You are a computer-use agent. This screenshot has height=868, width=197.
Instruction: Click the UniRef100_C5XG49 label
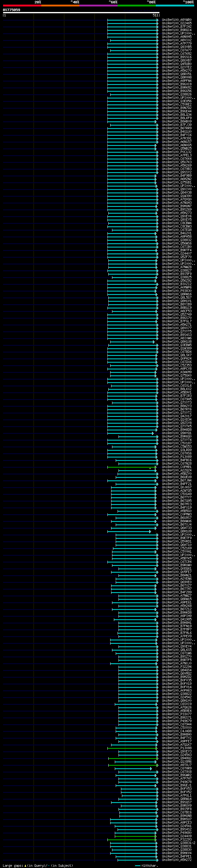(x=176, y=494)
